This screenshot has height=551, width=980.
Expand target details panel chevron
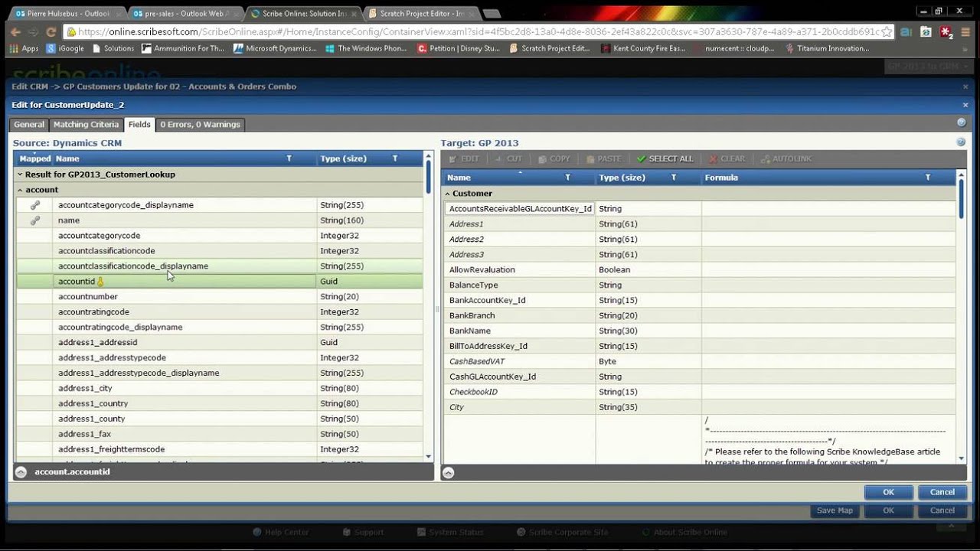[x=449, y=472]
